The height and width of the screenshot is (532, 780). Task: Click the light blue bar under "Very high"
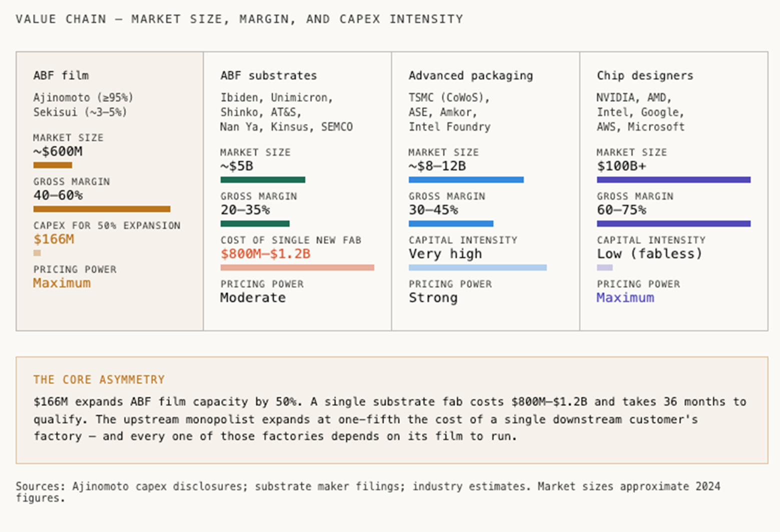click(x=477, y=267)
